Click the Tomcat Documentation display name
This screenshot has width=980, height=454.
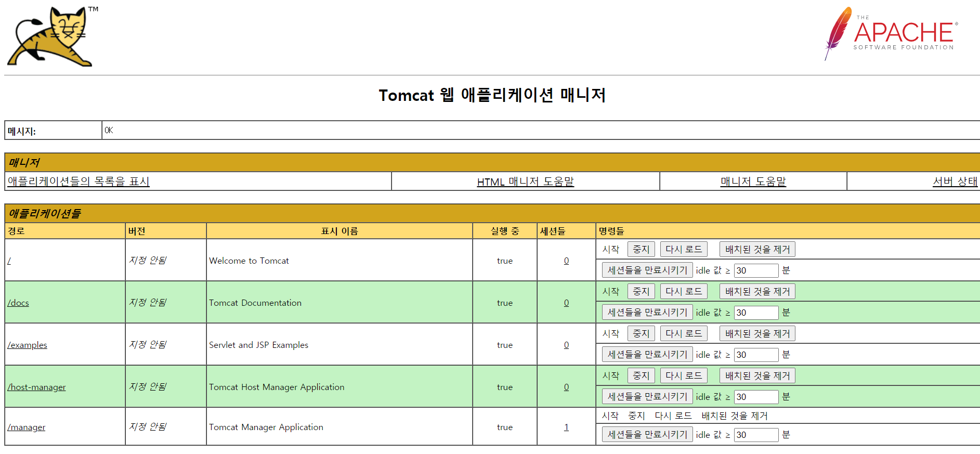coord(255,303)
